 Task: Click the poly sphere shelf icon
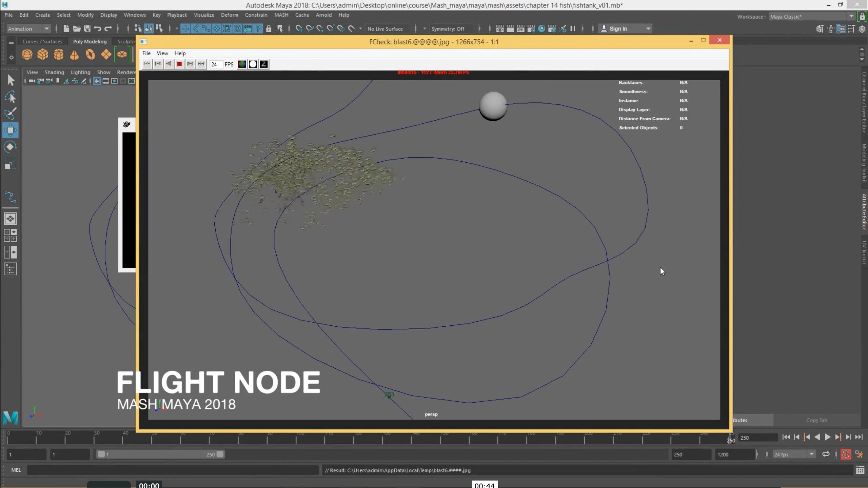pos(27,55)
